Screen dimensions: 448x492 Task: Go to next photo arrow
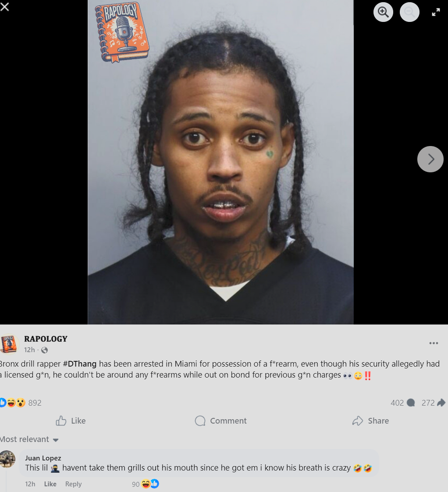click(430, 159)
